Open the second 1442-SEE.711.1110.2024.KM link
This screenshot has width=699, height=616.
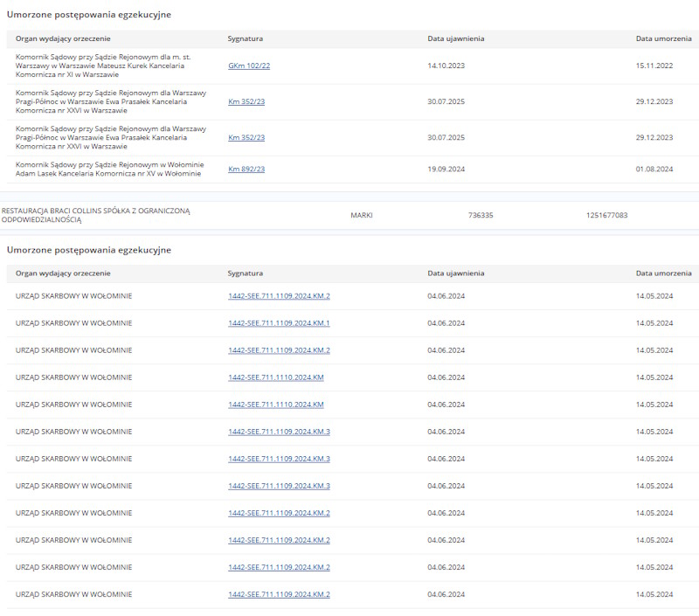tap(275, 405)
